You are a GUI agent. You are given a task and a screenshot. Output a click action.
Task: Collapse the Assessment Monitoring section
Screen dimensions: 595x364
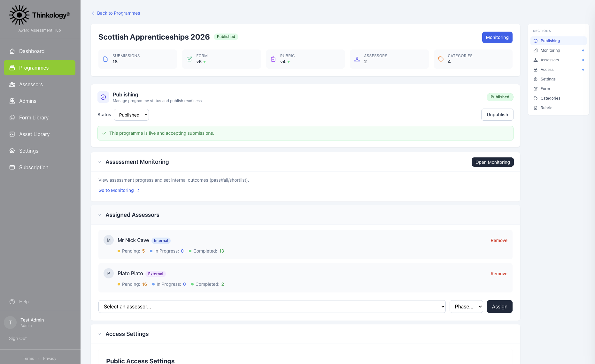pos(99,162)
